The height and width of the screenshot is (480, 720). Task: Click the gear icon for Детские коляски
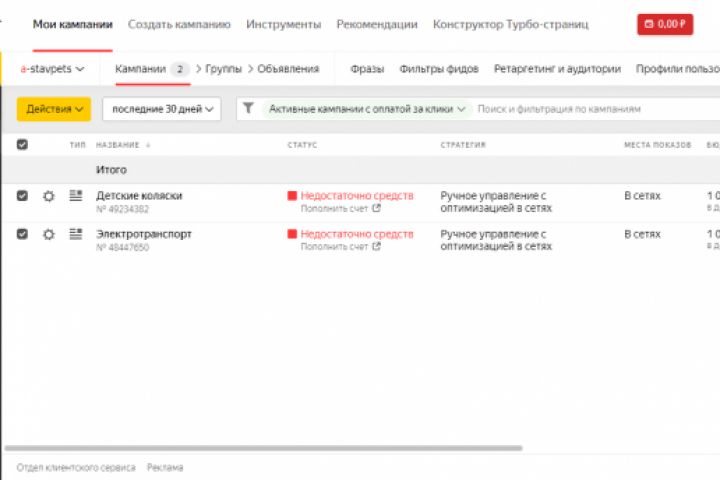48,196
